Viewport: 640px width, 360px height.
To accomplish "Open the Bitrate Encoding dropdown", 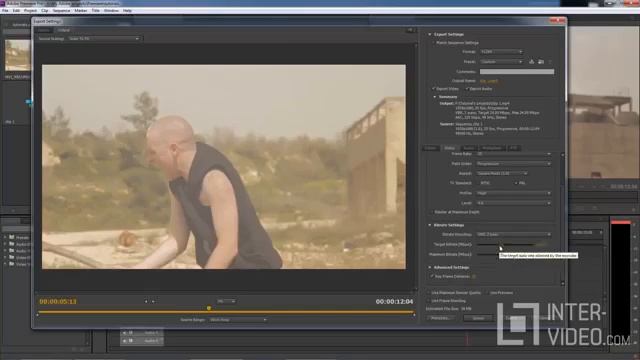I will click(x=513, y=235).
